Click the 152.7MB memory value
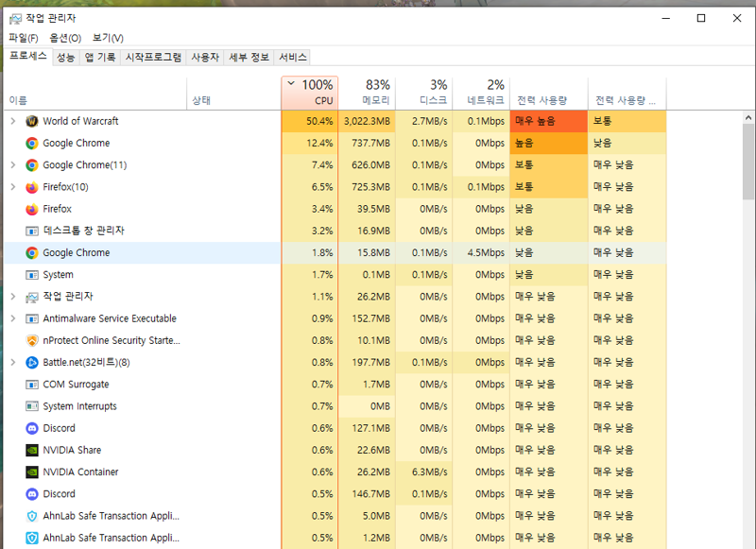 (x=370, y=318)
